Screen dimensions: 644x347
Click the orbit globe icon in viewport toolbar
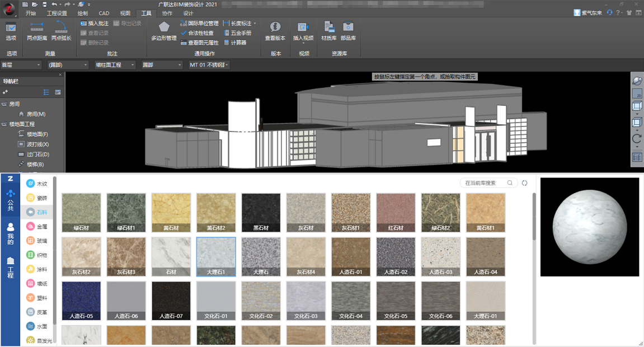click(x=637, y=81)
